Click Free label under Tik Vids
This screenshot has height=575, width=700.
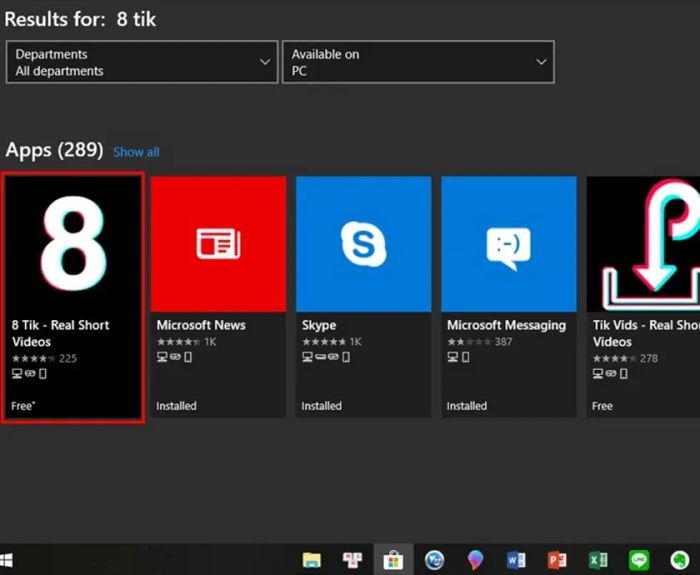pyautogui.click(x=602, y=406)
